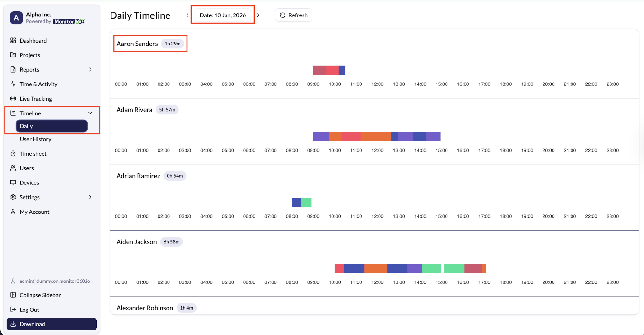Click Aiden Jackson's 6h 58m duration badge
This screenshot has width=644, height=335.
tap(171, 242)
